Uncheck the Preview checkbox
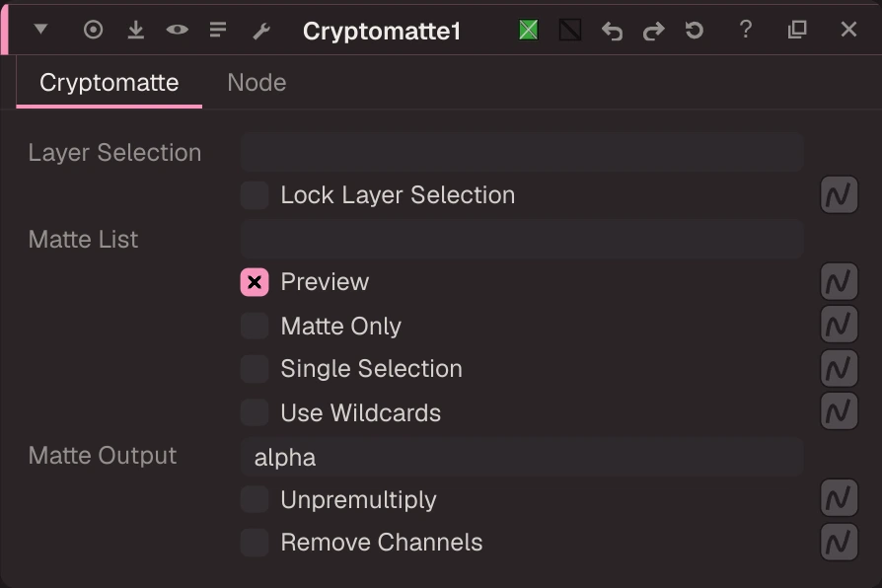The image size is (882, 588). [255, 282]
